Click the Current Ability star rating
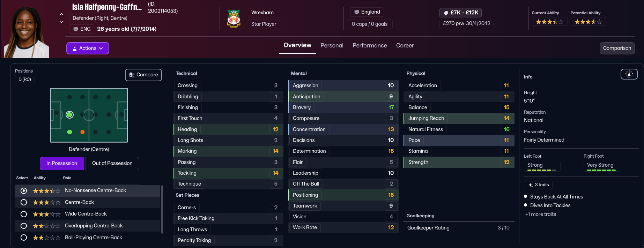Screen dimensions: 644x248 click(549, 22)
